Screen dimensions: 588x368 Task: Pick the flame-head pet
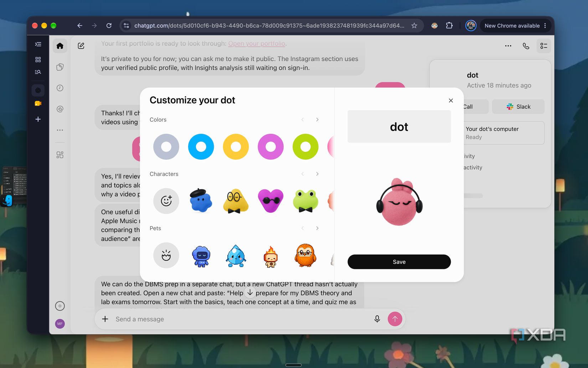click(x=270, y=257)
